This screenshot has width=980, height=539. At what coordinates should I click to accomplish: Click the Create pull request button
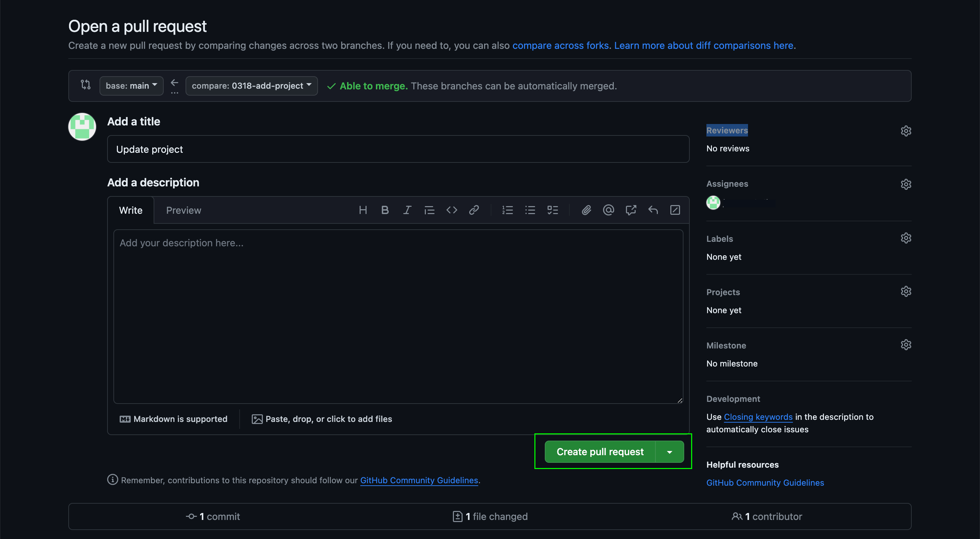click(600, 452)
